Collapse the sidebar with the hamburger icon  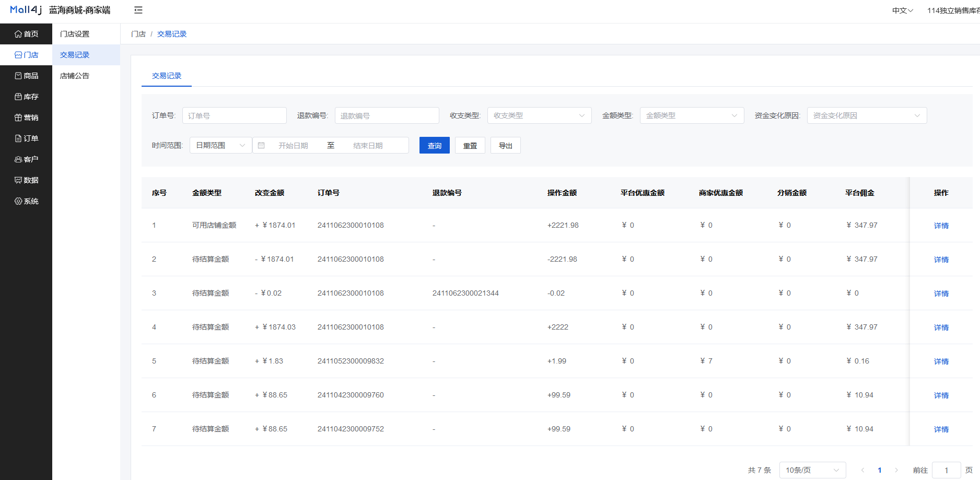coord(138,10)
